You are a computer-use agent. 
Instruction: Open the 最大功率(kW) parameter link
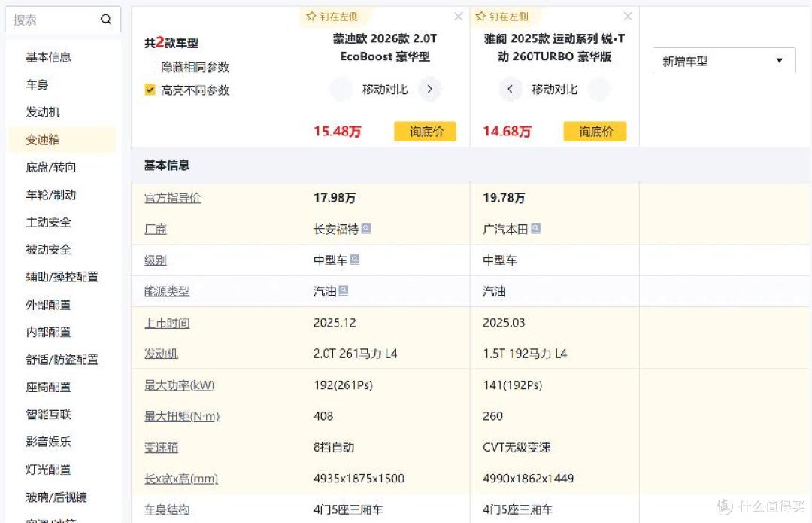tap(179, 385)
